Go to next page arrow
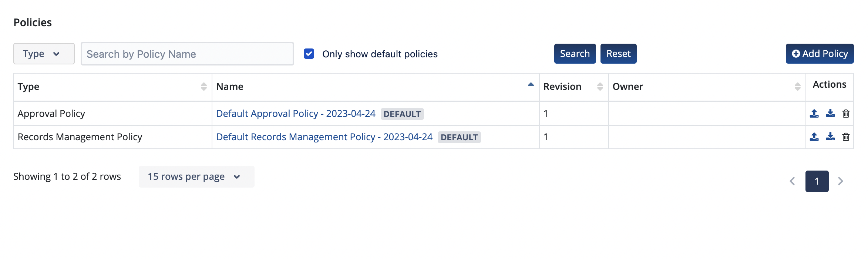Screen dimensions: 868x259 tap(841, 181)
